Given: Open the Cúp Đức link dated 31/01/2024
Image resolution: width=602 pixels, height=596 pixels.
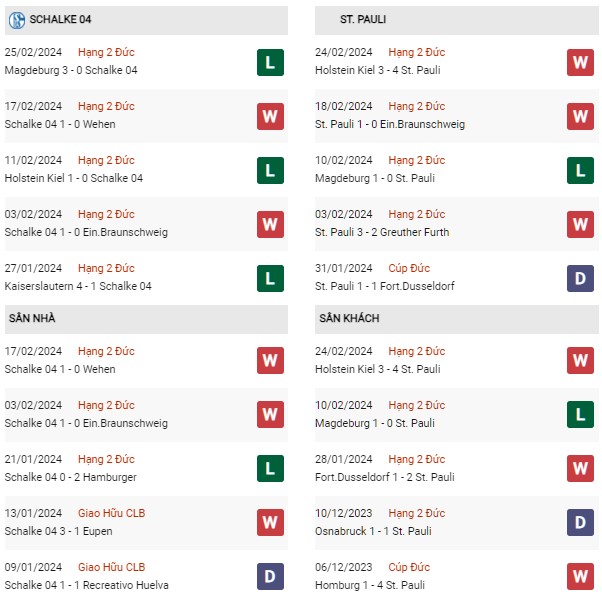Looking at the screenshot, I should (x=409, y=268).
